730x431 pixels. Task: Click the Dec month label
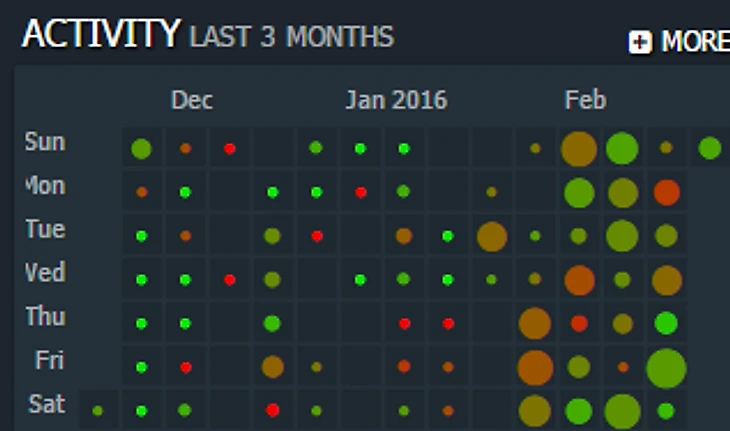[192, 100]
